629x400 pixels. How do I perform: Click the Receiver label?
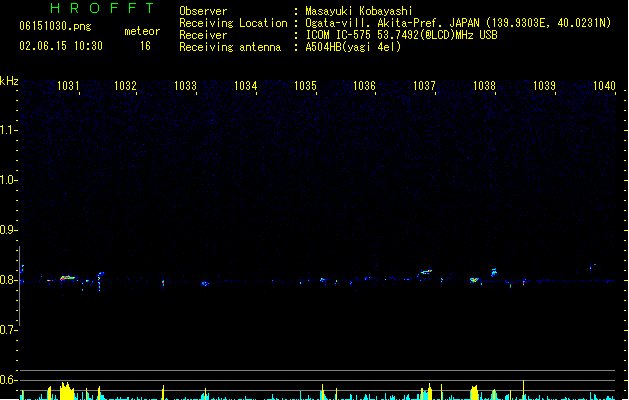tap(203, 35)
